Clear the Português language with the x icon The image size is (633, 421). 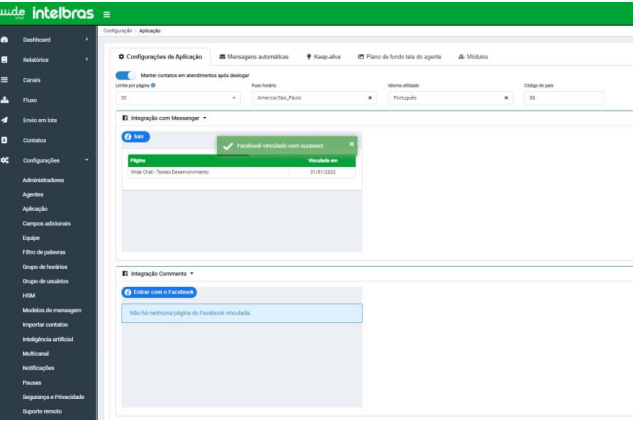click(x=506, y=98)
